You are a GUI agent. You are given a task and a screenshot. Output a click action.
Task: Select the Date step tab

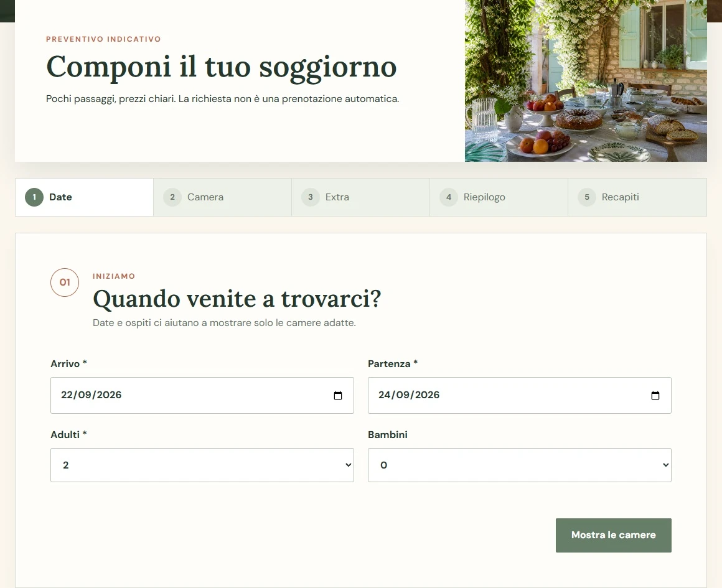[x=84, y=197]
